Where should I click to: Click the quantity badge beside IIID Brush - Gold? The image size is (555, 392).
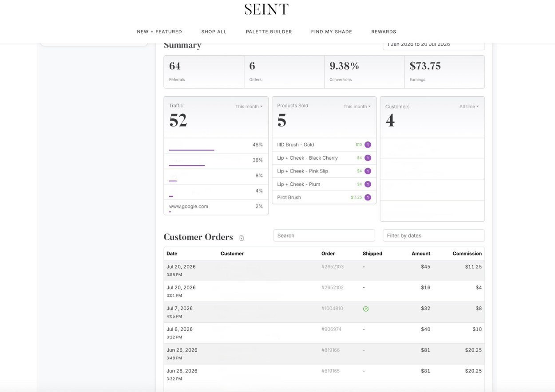click(368, 145)
